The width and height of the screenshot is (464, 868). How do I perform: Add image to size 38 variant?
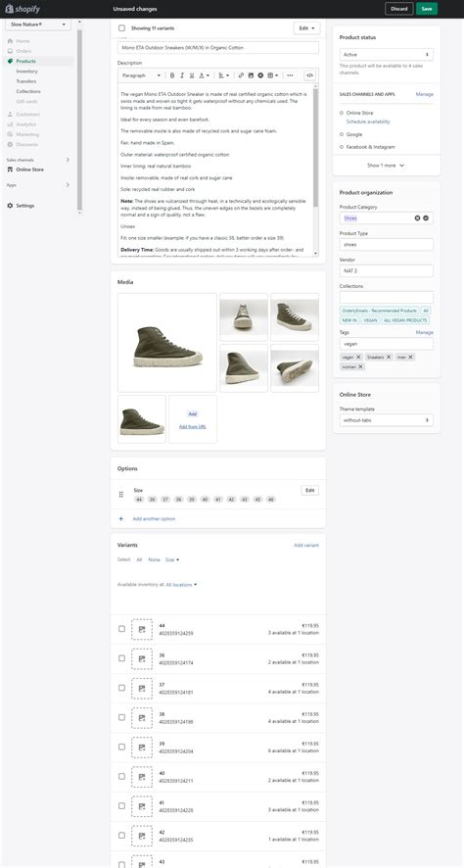142,718
